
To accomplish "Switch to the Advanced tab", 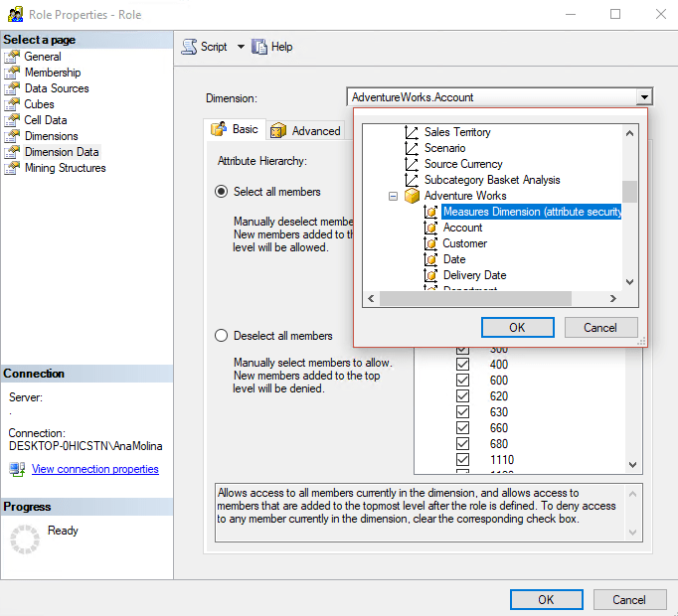I will (x=305, y=130).
